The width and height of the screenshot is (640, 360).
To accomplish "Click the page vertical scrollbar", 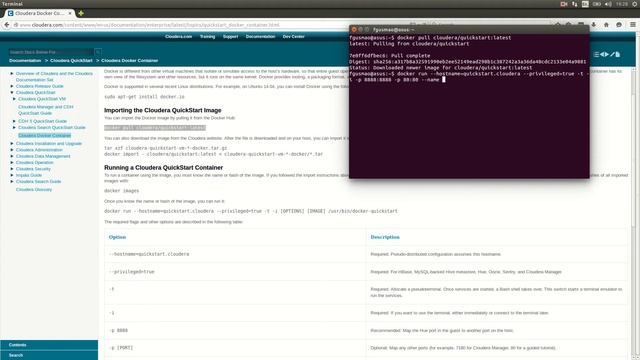I will point(634,214).
